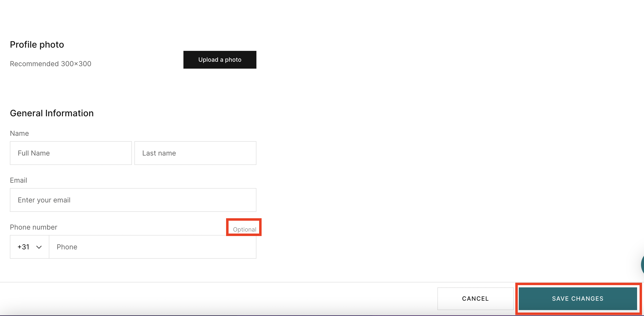Click the Profile photo section heading
The width and height of the screenshot is (644, 316).
(x=37, y=44)
